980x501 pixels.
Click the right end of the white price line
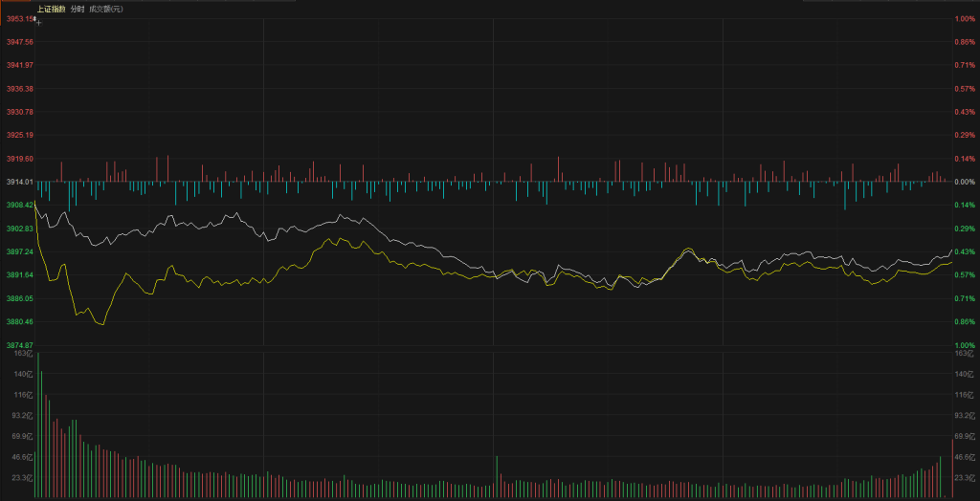(x=951, y=250)
